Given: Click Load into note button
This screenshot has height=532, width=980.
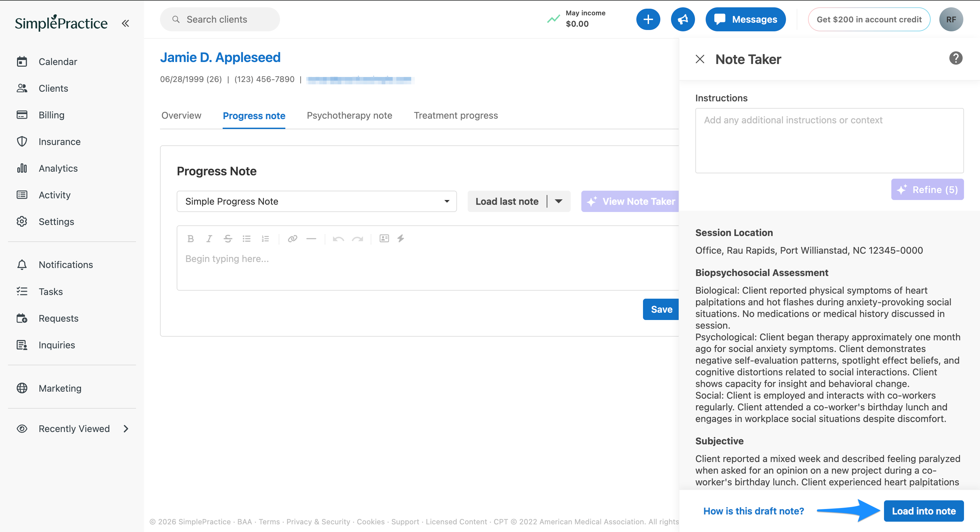Looking at the screenshot, I should pos(923,511).
